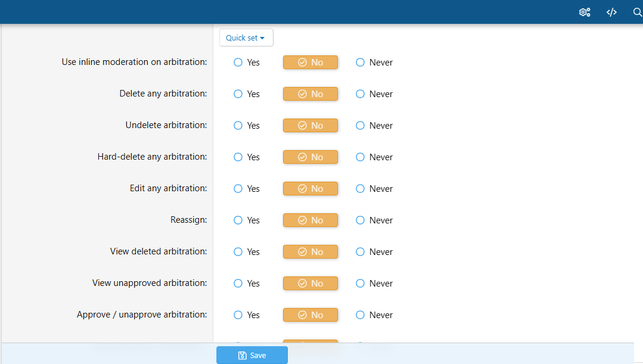The width and height of the screenshot is (643, 364).
Task: Click the Save button
Action: coord(251,355)
